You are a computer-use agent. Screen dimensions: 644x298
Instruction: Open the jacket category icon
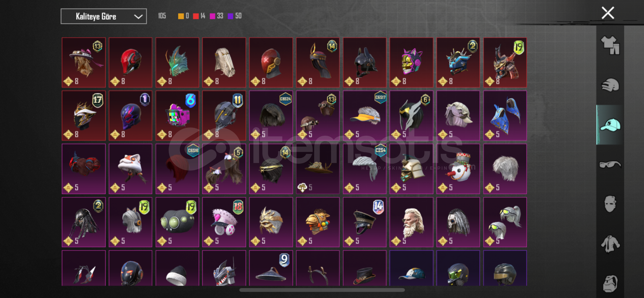coord(610,244)
